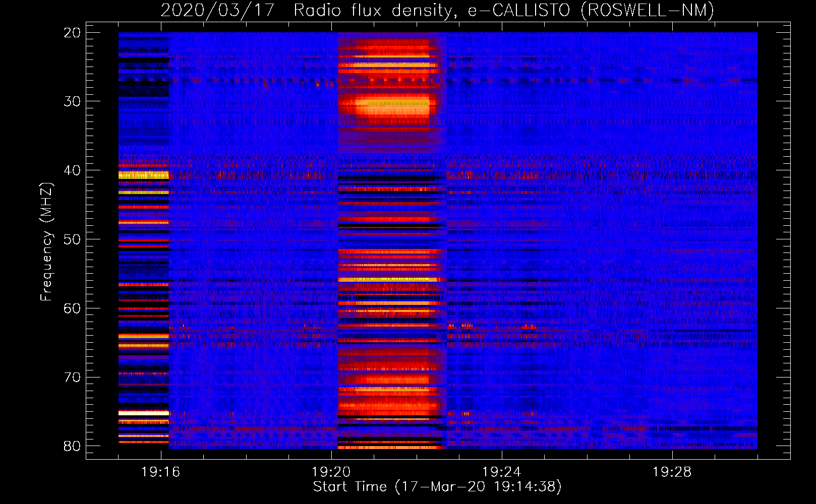Click the 70 MHz frequency tick label
The width and height of the screenshot is (816, 504).
tap(72, 377)
